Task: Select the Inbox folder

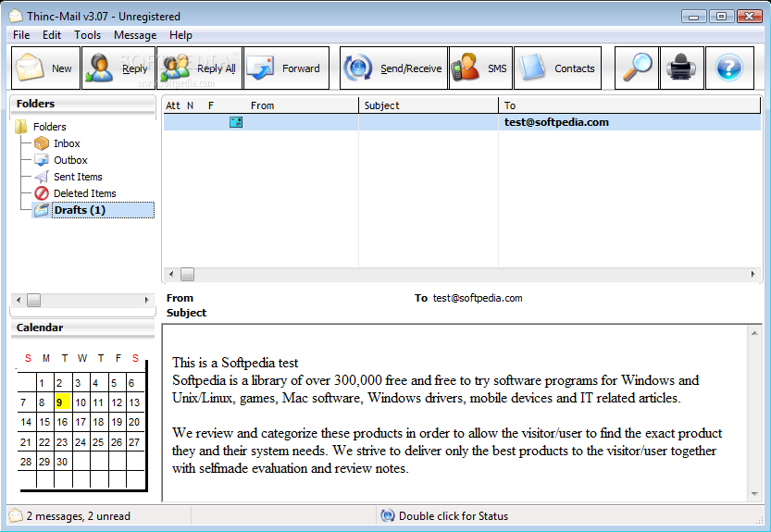Action: tap(67, 143)
